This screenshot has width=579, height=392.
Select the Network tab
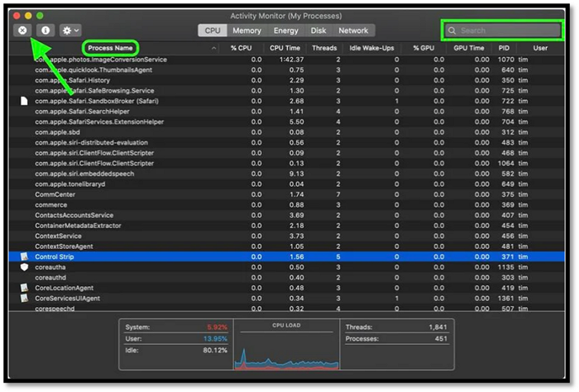coord(353,31)
